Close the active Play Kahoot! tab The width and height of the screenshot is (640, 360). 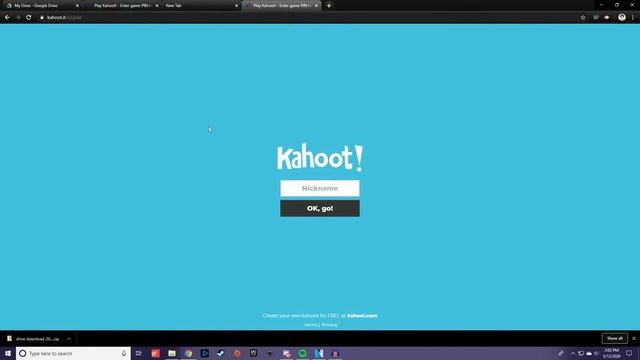point(316,6)
